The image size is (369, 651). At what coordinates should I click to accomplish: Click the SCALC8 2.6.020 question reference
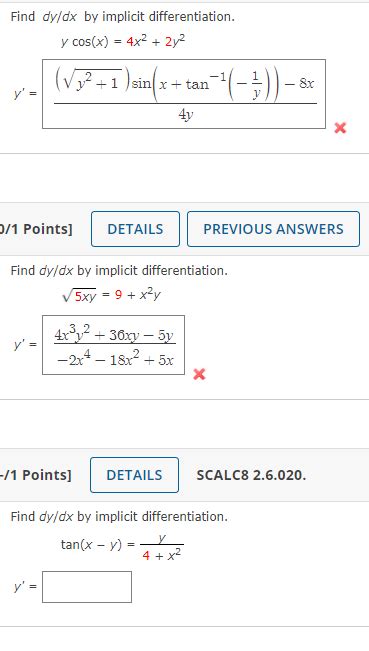(x=251, y=475)
